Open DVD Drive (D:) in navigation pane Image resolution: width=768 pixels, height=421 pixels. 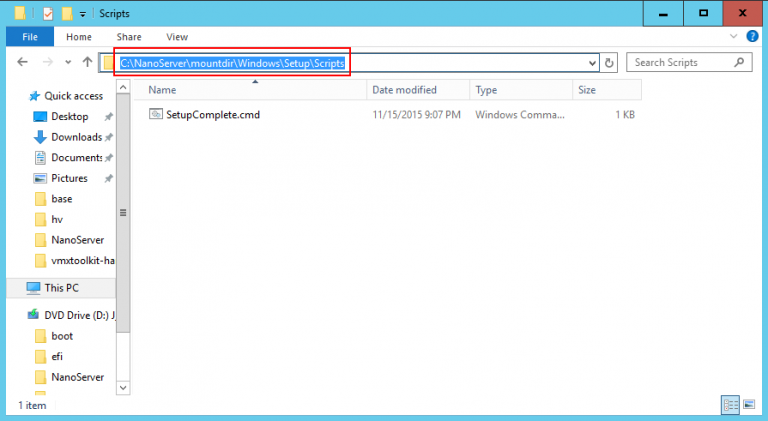(80, 315)
